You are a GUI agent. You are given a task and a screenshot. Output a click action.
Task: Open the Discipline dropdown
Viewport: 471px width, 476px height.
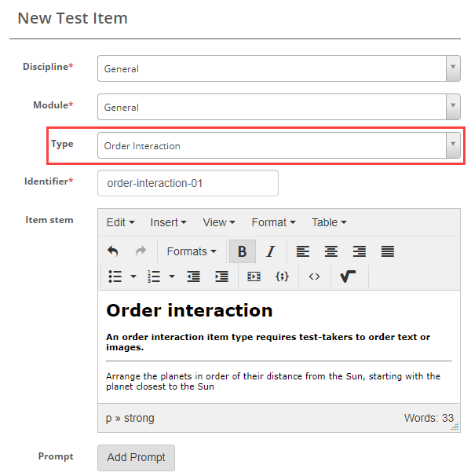click(279, 68)
